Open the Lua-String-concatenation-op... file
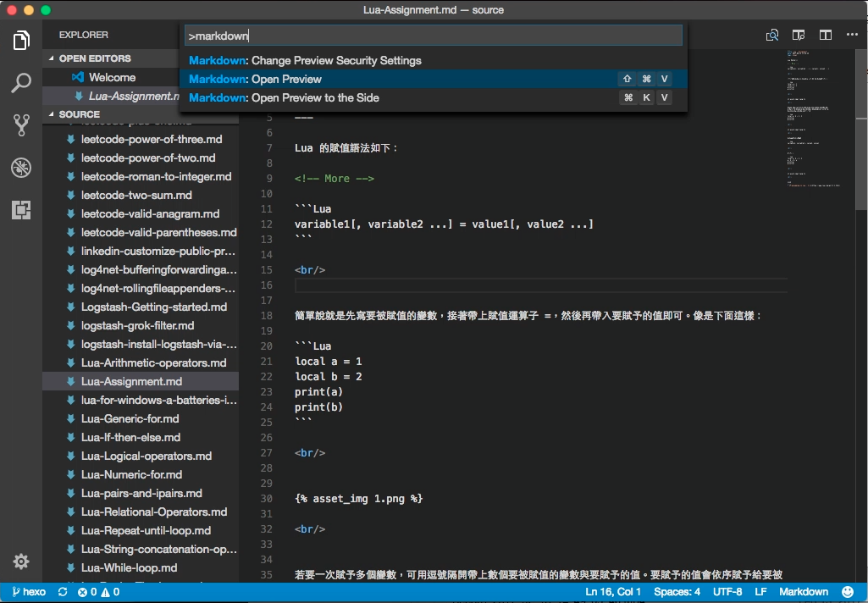The image size is (868, 603). pos(141,550)
